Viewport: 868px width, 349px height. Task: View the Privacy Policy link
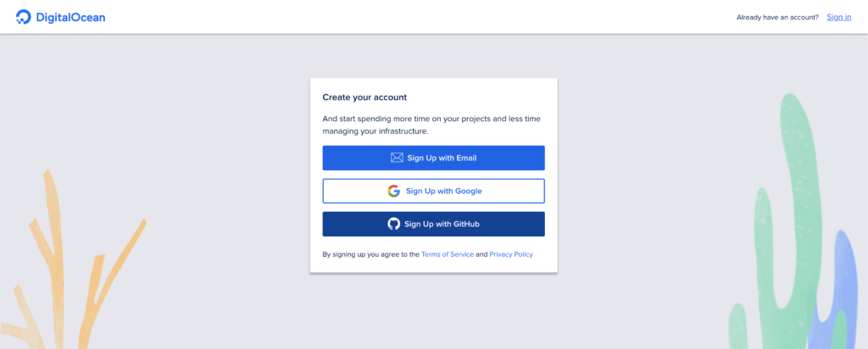(x=511, y=254)
